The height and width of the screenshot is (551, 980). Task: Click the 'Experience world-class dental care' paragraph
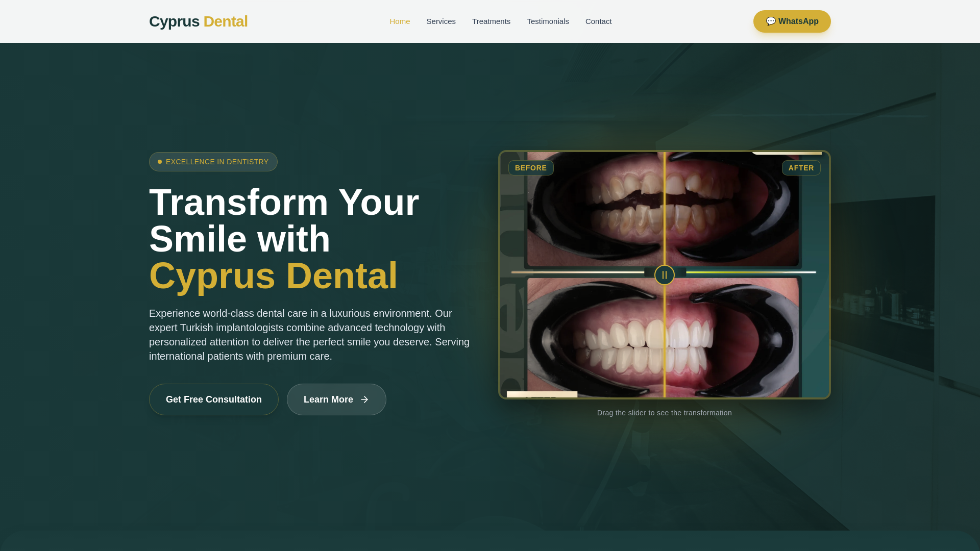[x=309, y=335]
